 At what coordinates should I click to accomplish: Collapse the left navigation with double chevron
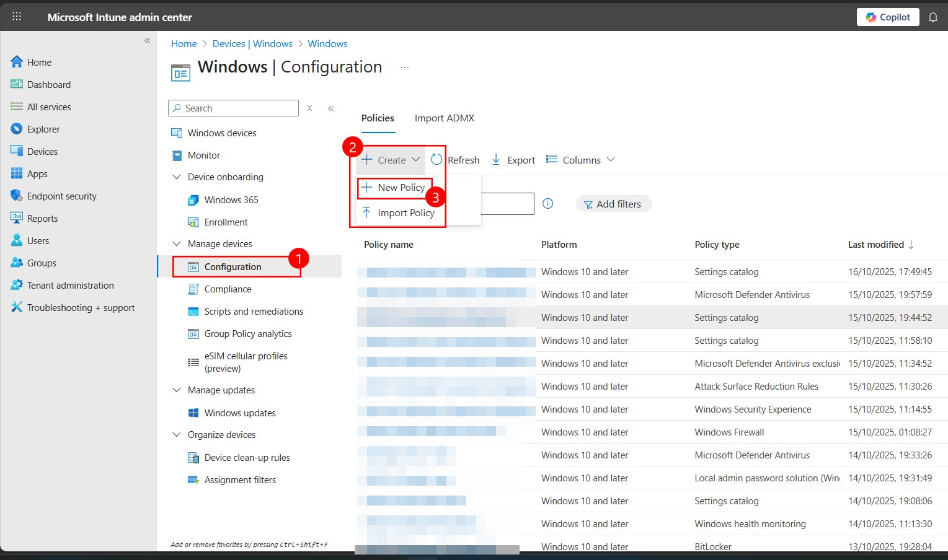click(147, 41)
